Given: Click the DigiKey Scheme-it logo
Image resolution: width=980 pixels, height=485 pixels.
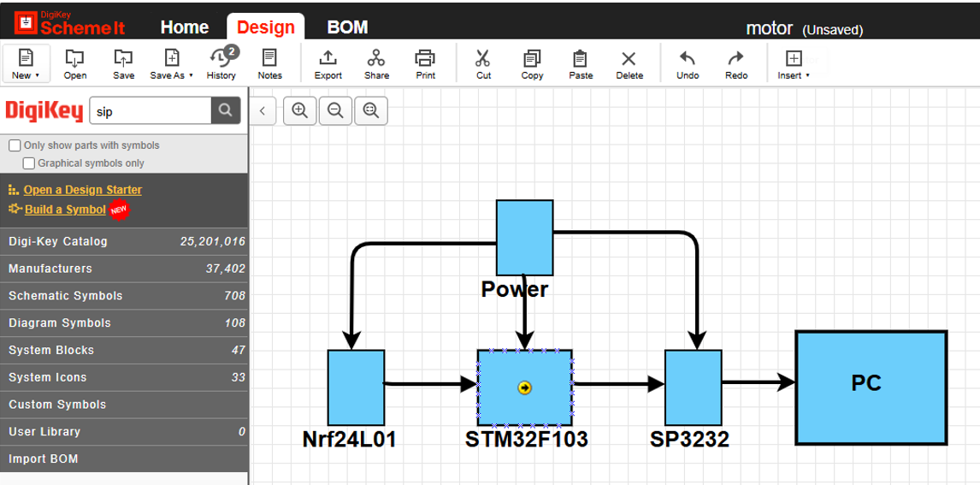Looking at the screenshot, I should 69,23.
